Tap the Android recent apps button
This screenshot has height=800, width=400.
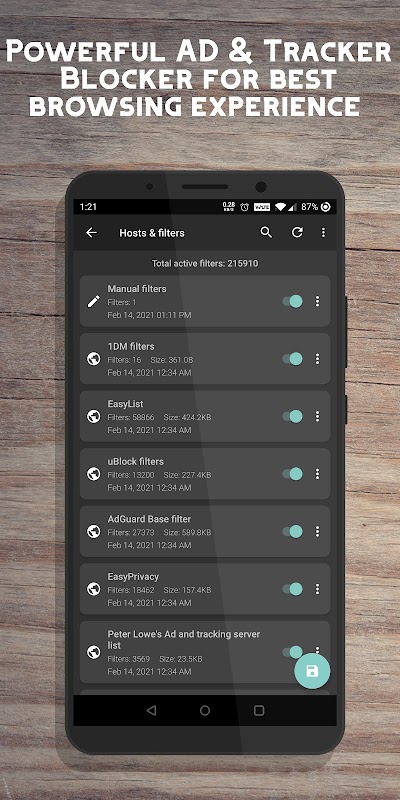pyautogui.click(x=259, y=710)
